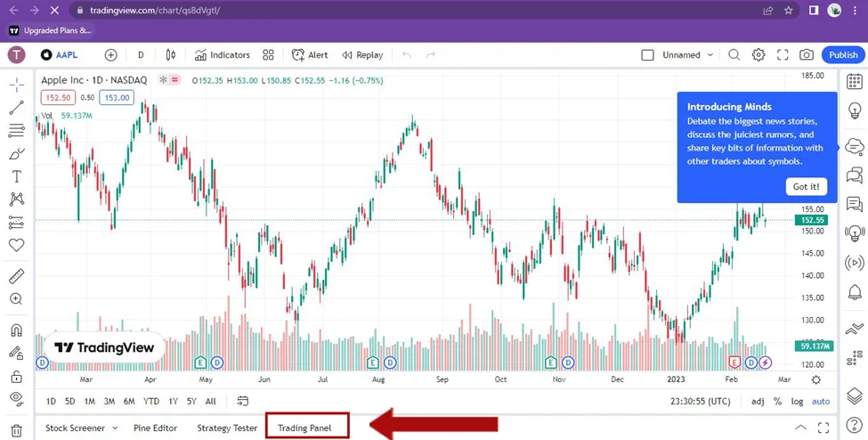868x440 pixels.
Task: Select the trend line drawing tool
Action: pos(17,108)
